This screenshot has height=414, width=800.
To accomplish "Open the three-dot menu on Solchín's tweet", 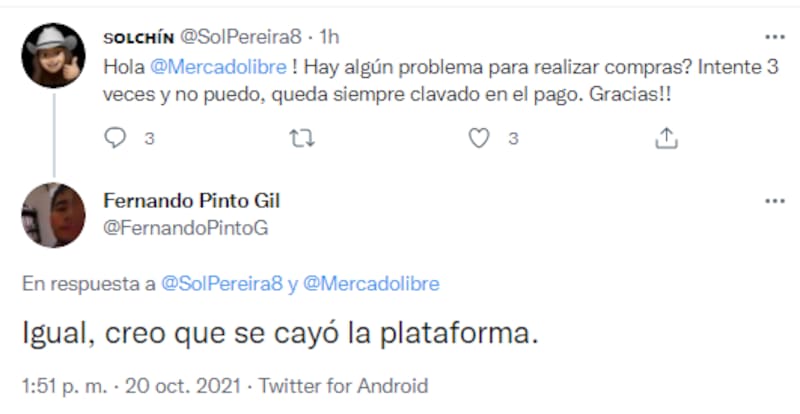I will pyautogui.click(x=774, y=37).
